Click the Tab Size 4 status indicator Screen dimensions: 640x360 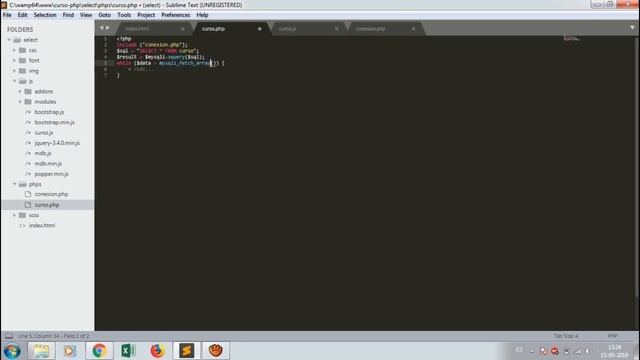click(566, 336)
